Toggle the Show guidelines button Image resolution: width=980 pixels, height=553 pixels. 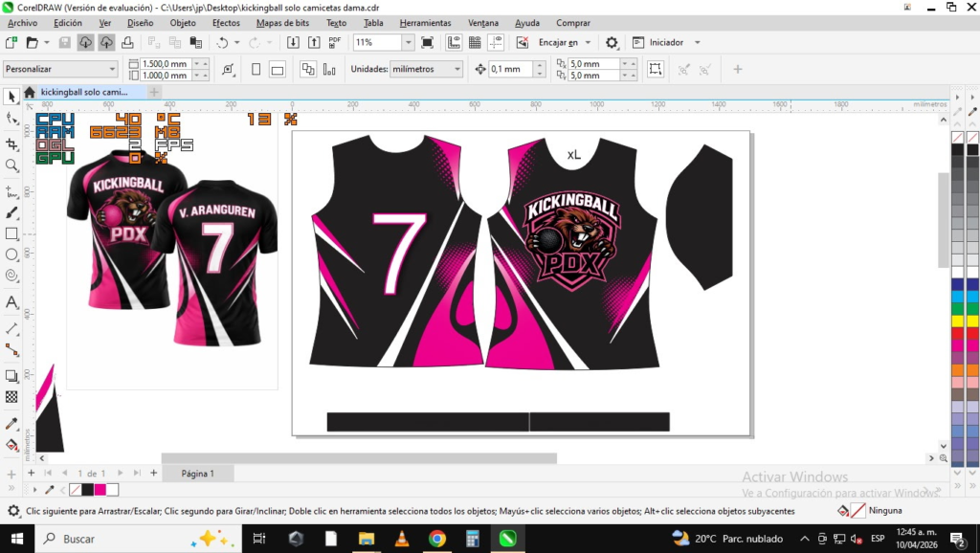coord(497,42)
